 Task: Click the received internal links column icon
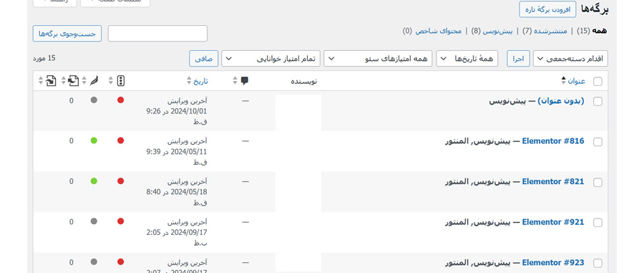point(51,80)
